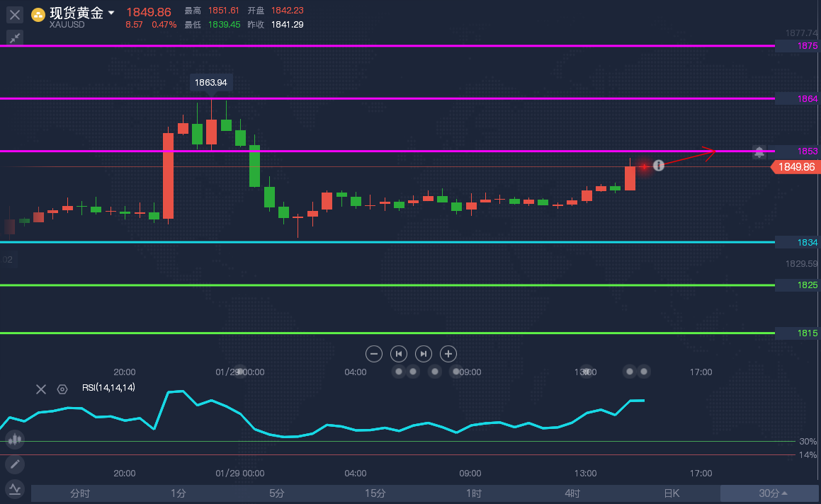821x504 pixels.
Task: Switch to the 5分 timeframe tab
Action: click(277, 493)
